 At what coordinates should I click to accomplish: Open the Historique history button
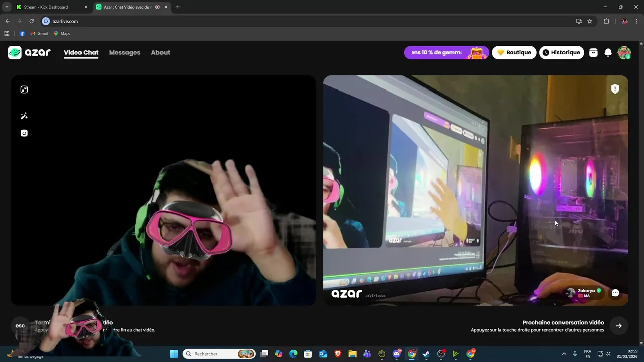point(561,52)
